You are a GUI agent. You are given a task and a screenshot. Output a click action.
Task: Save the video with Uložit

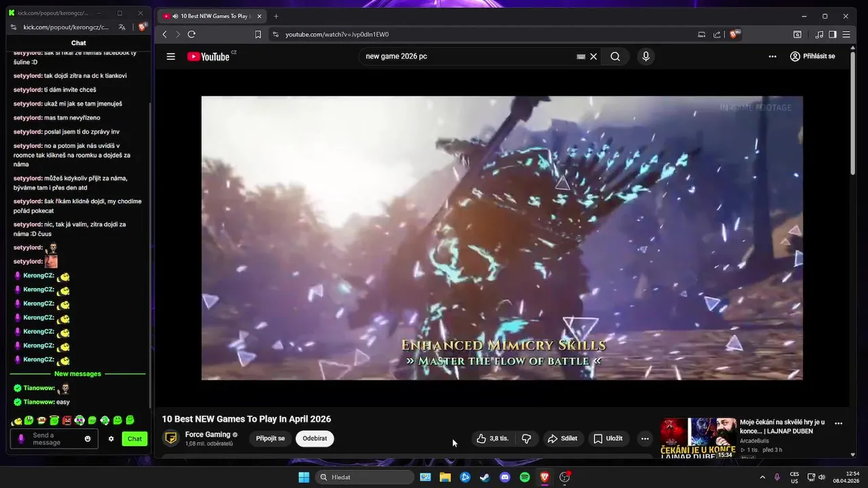(608, 439)
